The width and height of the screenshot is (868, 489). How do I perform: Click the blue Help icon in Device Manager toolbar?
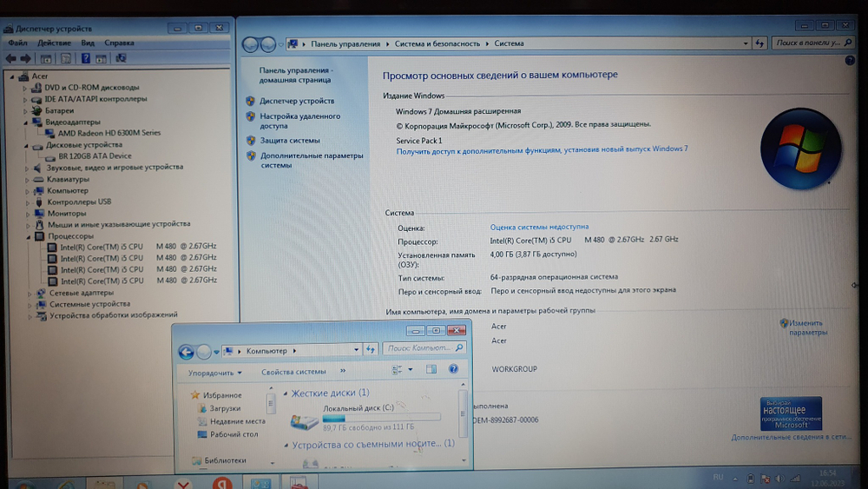[x=86, y=58]
